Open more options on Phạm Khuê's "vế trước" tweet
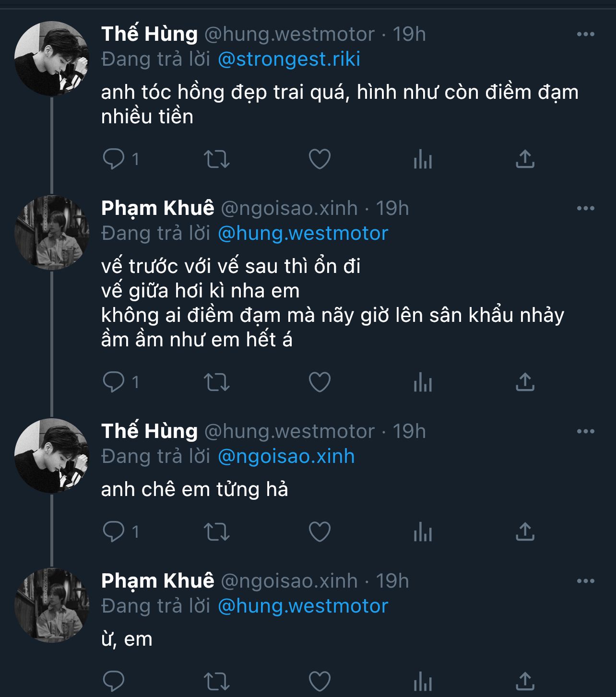Image resolution: width=616 pixels, height=697 pixels. point(585,208)
